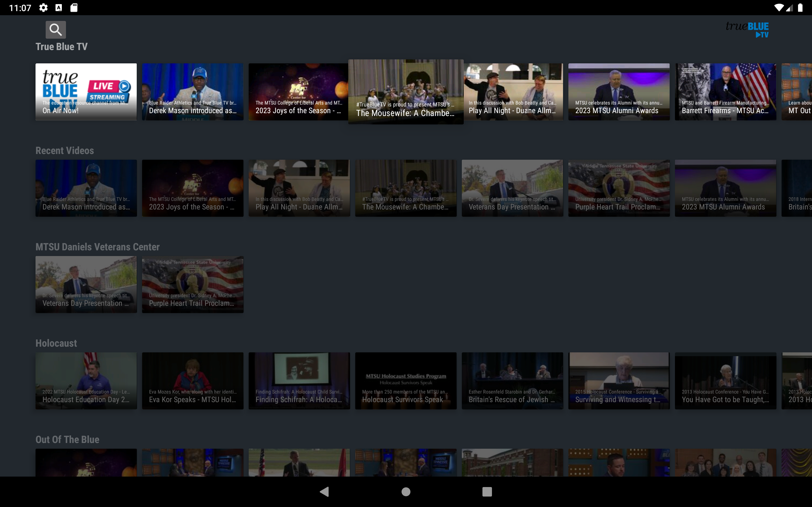The image size is (812, 507).
Task: Open 2023 MTSU Alumni Awards in top row
Action: tap(619, 92)
